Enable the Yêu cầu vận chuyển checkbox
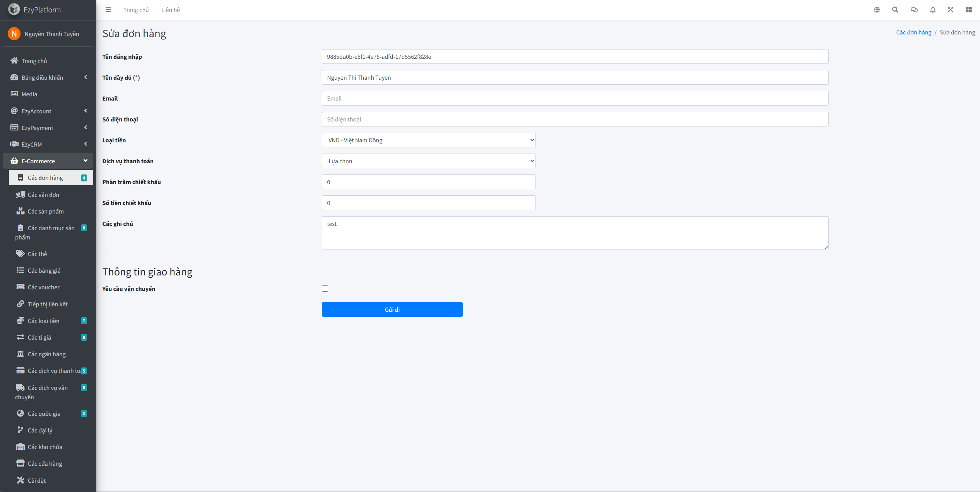The image size is (980, 492). (325, 289)
